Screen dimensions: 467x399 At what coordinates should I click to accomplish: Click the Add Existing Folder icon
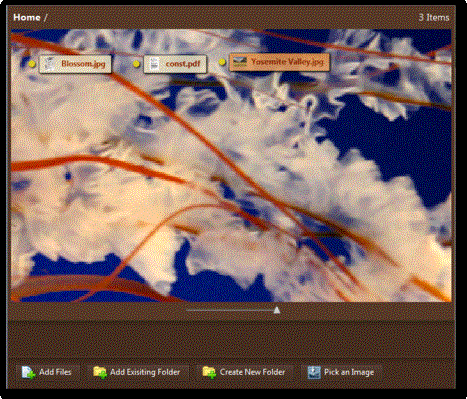[x=100, y=372]
